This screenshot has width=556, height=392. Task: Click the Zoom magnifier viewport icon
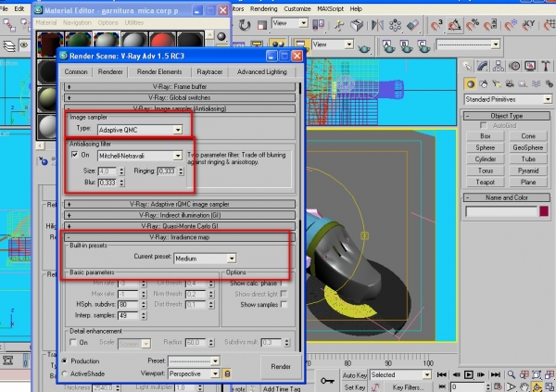click(x=512, y=374)
